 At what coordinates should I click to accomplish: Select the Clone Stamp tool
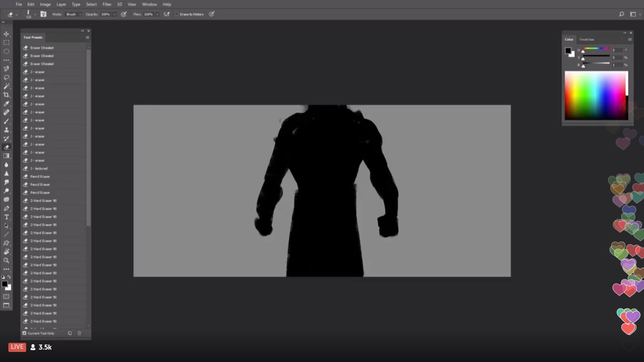click(x=6, y=130)
